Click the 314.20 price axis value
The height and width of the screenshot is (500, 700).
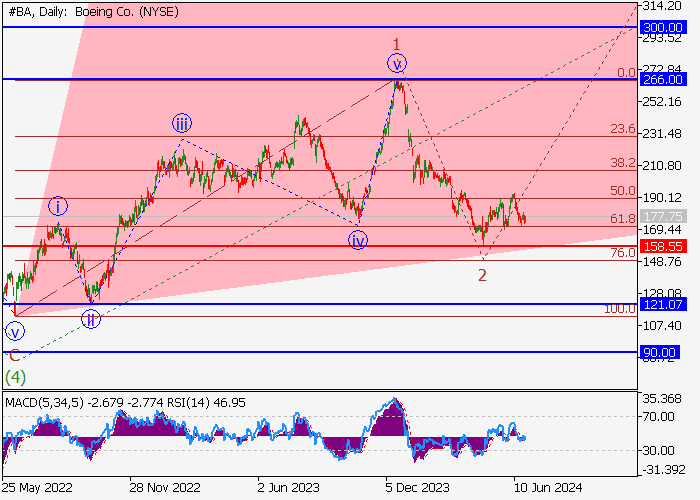pyautogui.click(x=662, y=6)
